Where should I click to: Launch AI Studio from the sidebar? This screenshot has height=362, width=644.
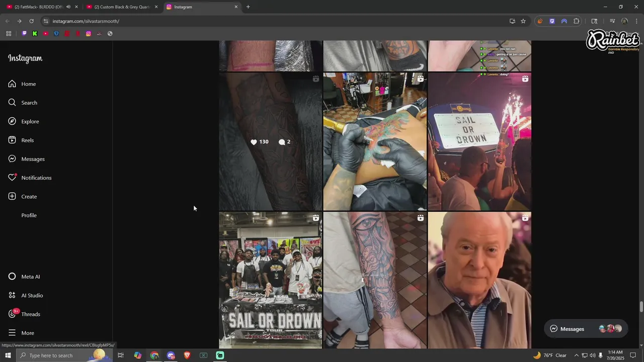[x=26, y=295]
